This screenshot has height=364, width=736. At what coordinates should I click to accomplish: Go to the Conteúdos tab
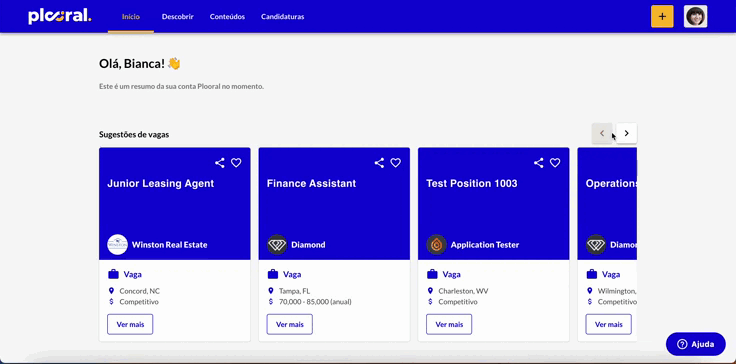click(x=227, y=16)
